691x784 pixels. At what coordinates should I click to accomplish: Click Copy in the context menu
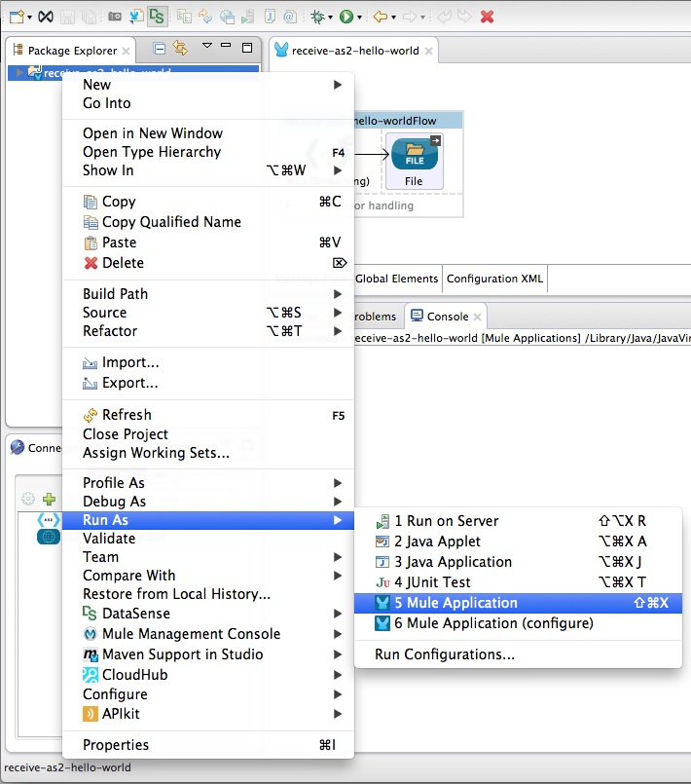coord(208,202)
